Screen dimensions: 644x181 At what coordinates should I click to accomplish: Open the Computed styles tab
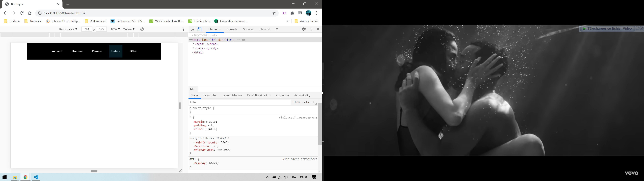[210, 95]
